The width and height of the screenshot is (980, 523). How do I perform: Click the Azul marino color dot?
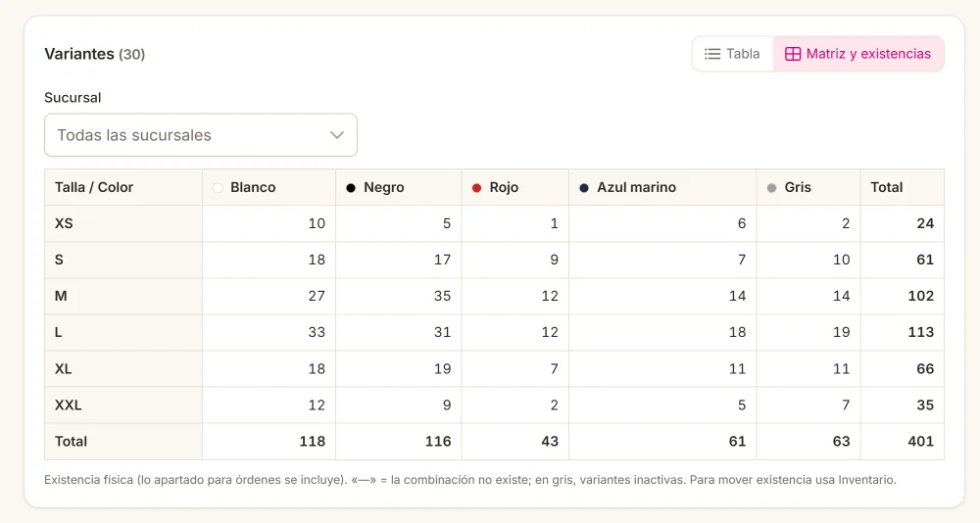point(584,187)
